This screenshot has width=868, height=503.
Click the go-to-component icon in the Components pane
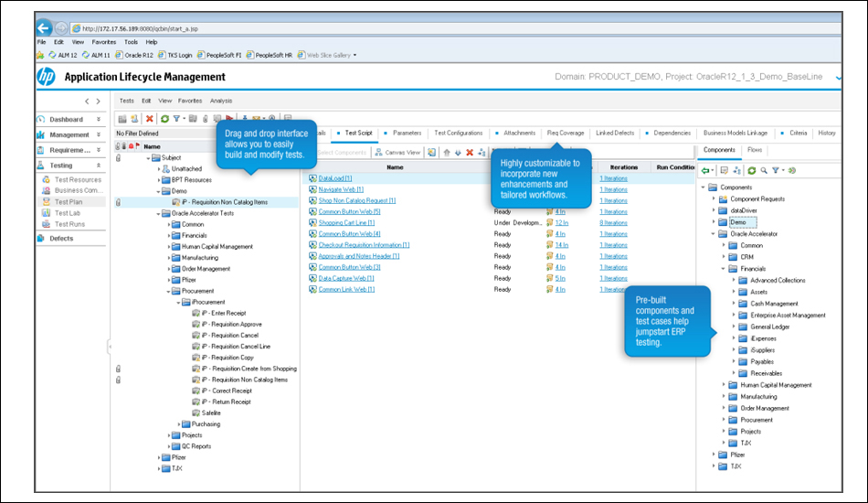(x=792, y=171)
